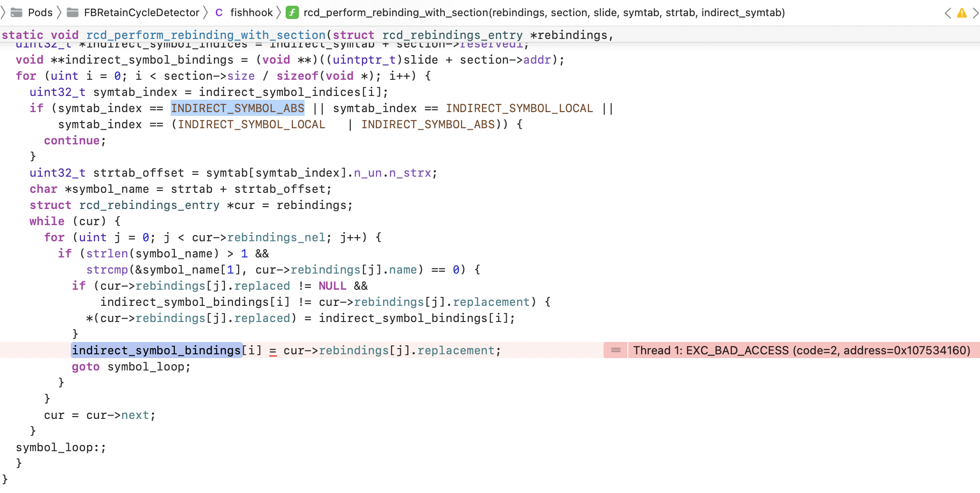Click the yellow warning triangle icon

pyautogui.click(x=962, y=13)
